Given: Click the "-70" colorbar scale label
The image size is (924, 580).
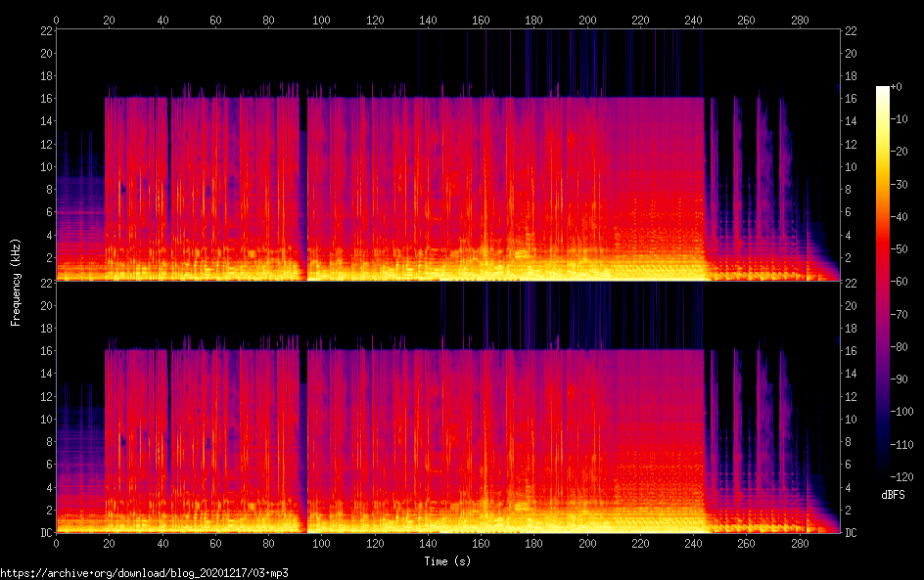Looking at the screenshot, I should tap(900, 314).
